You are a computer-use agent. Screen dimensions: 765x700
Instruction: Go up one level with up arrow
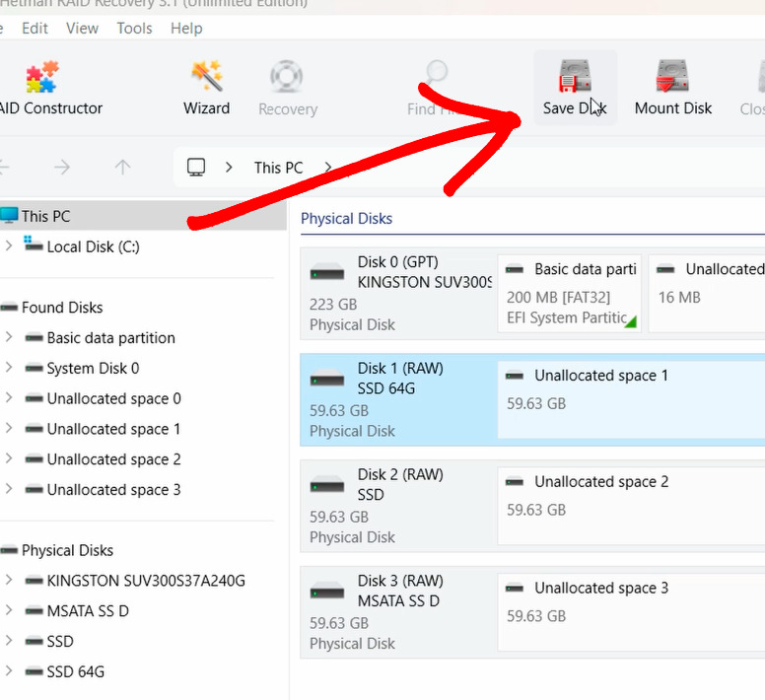[x=122, y=168]
